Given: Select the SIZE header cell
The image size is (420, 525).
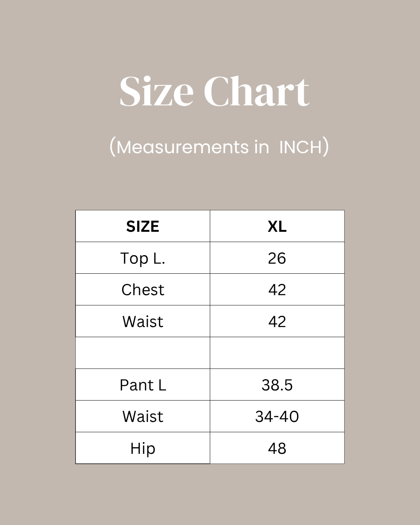Looking at the screenshot, I should point(143,226).
